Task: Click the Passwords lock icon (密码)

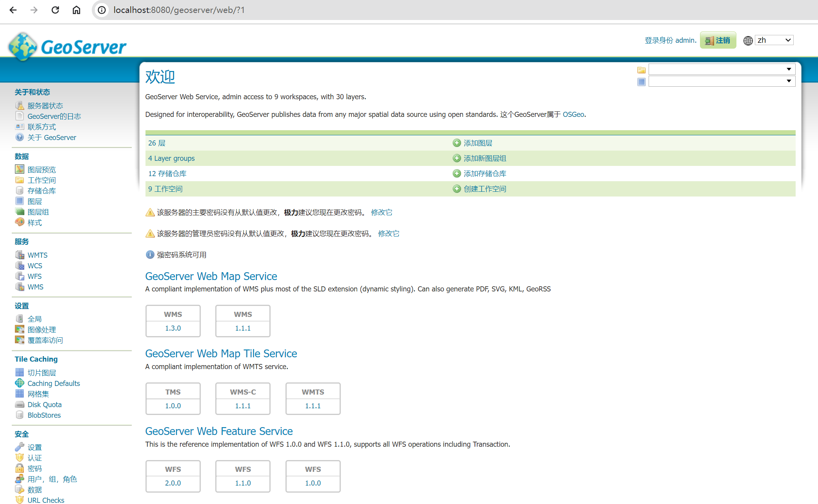Action: click(x=20, y=468)
